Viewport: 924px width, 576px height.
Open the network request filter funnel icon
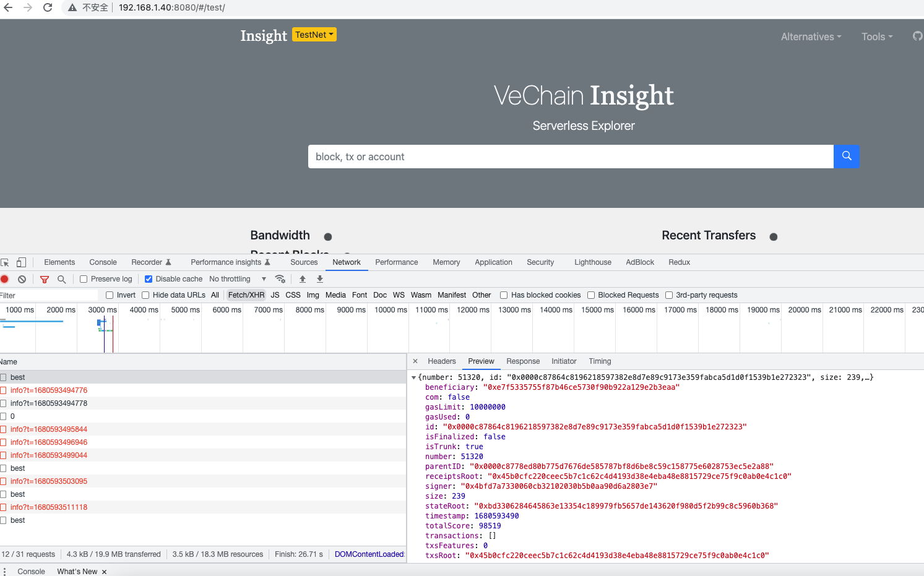(44, 279)
